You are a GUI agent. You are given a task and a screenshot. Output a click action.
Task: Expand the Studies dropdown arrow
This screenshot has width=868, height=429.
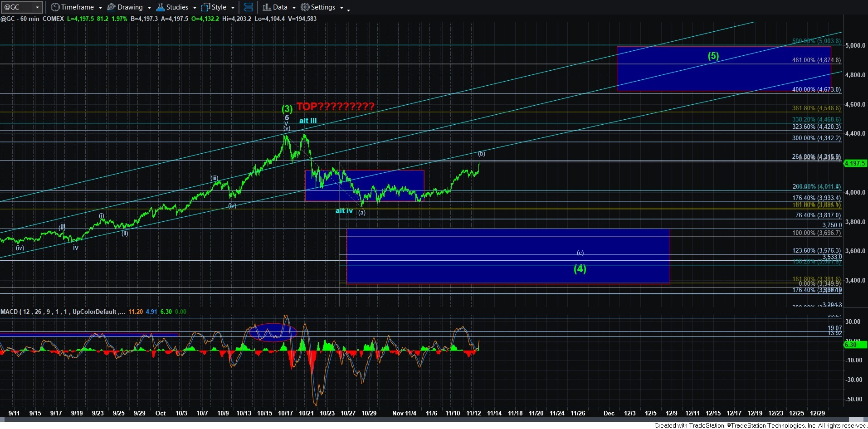coord(195,8)
